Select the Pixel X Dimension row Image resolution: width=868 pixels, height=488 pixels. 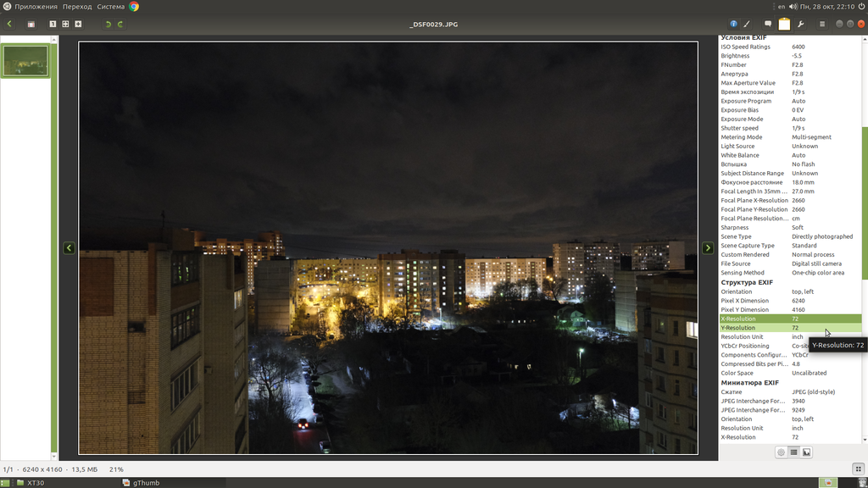tap(791, 301)
